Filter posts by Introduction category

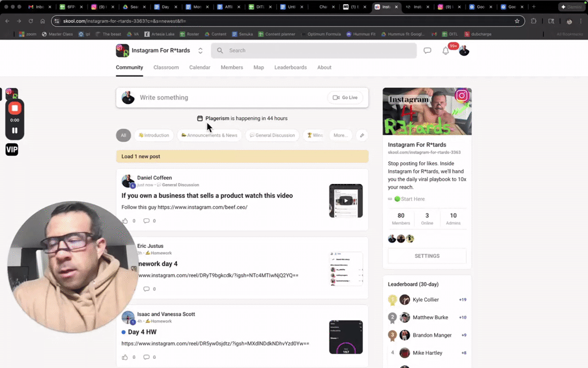pyautogui.click(x=154, y=135)
